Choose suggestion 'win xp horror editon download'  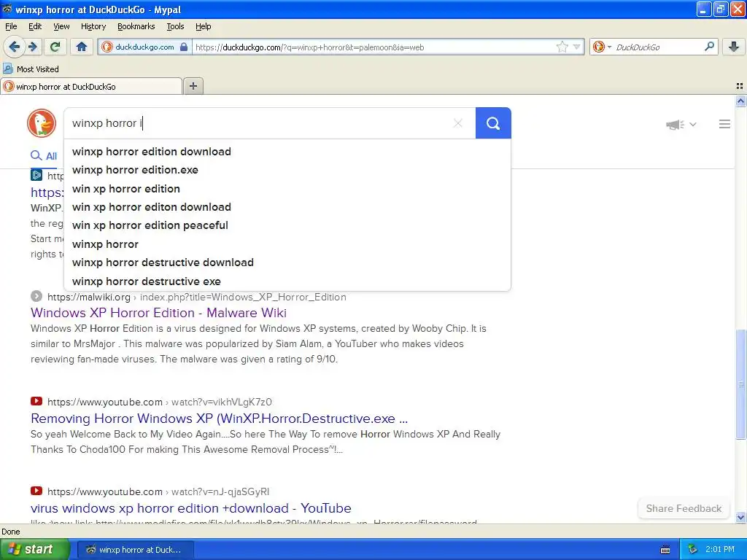(287, 207)
